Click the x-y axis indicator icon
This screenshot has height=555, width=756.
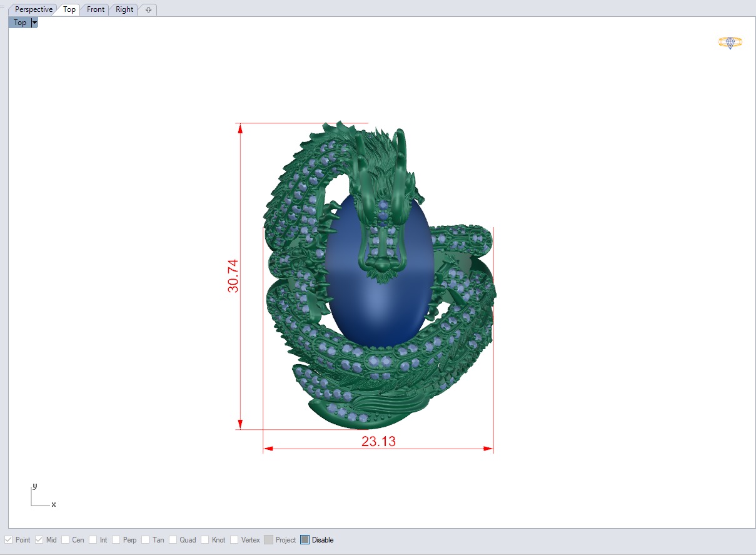(43, 496)
